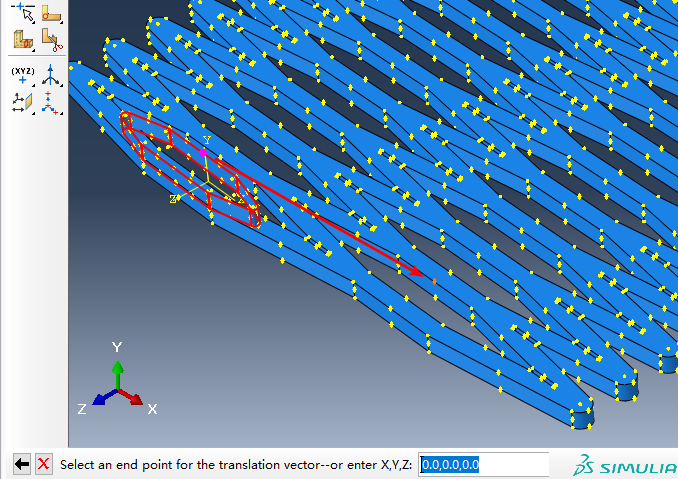Image resolution: width=678 pixels, height=479 pixels.
Task: Click the blue Z axis of view triad
Action: pos(104,397)
